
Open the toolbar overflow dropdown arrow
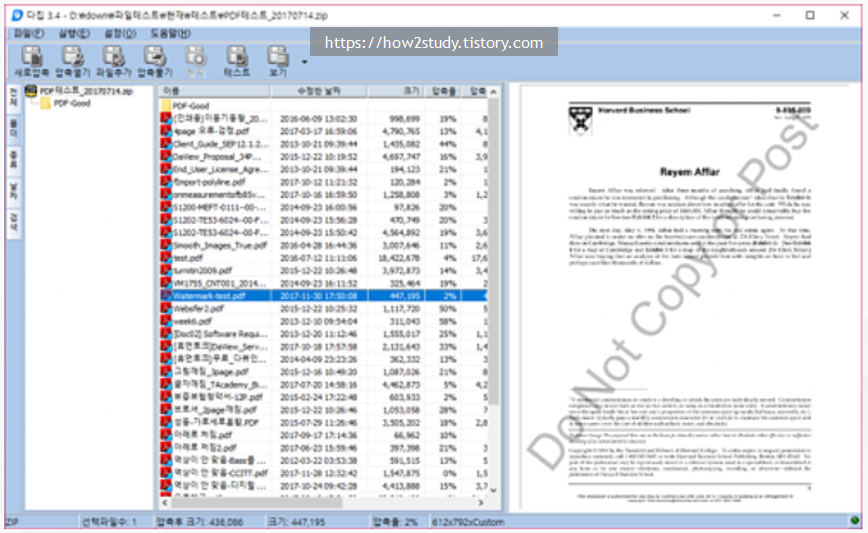[x=304, y=62]
